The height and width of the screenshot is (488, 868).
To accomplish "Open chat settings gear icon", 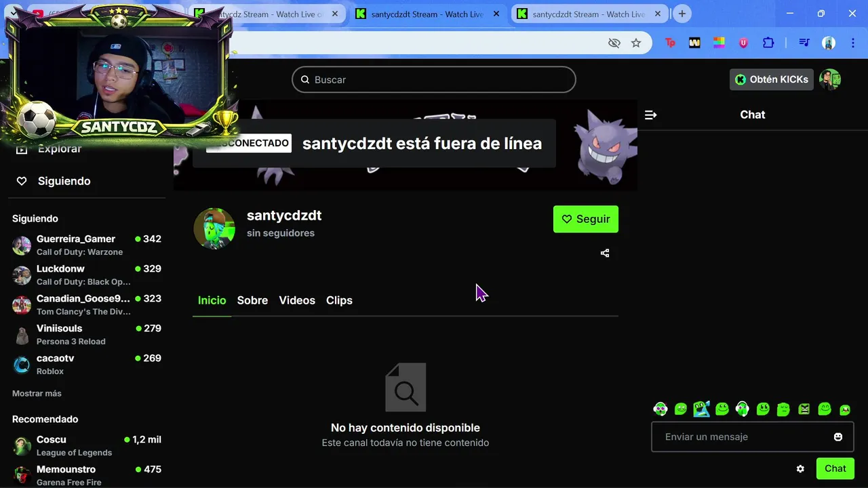I will click(x=800, y=468).
